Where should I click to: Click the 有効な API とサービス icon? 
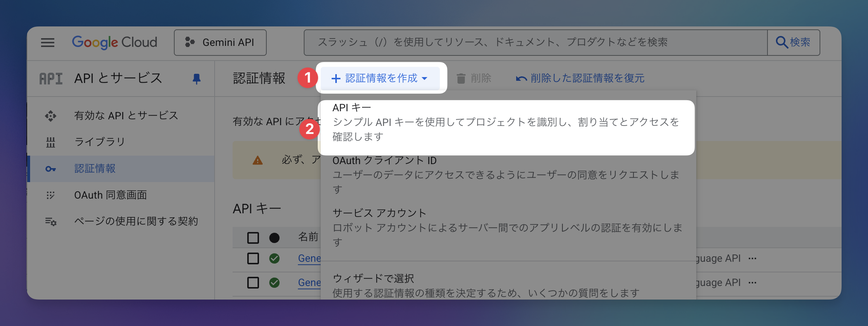(51, 116)
